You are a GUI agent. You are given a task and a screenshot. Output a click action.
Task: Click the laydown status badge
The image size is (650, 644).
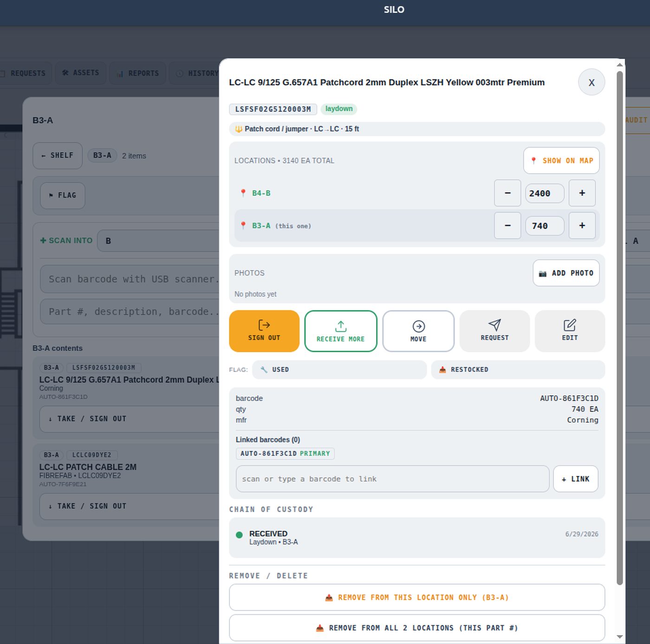coord(339,109)
